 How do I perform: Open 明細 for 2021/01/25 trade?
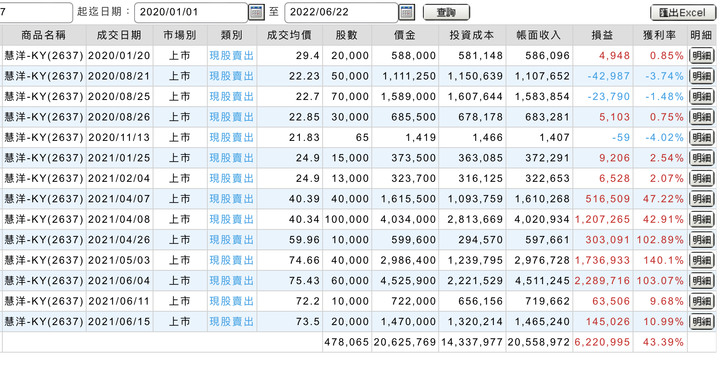tap(702, 158)
